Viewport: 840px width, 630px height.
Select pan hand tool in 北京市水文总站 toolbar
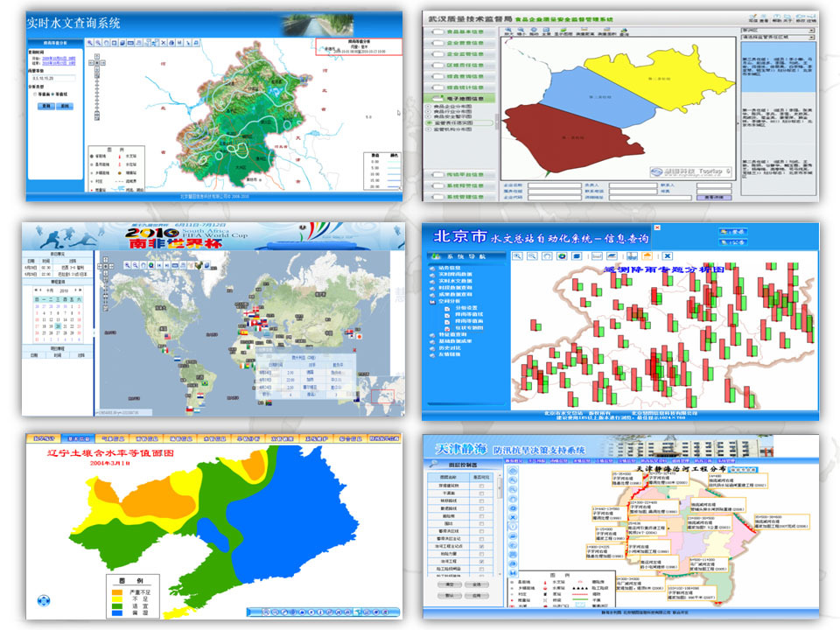pos(547,256)
